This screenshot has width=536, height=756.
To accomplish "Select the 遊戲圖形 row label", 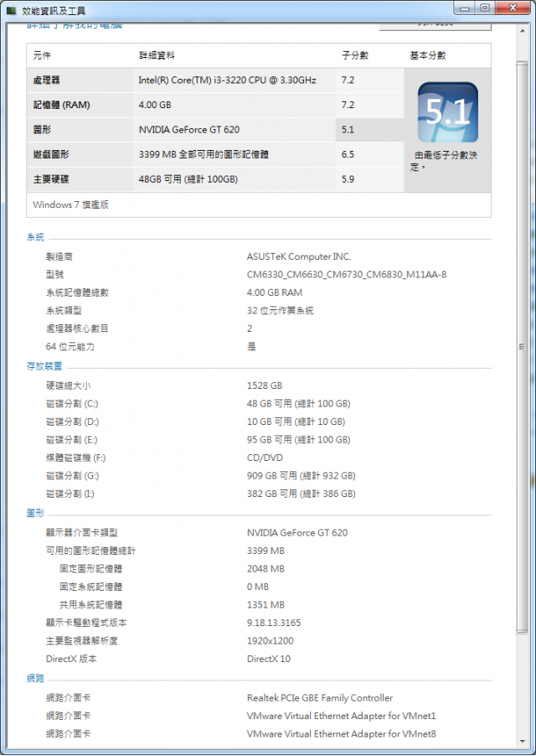I will click(51, 154).
